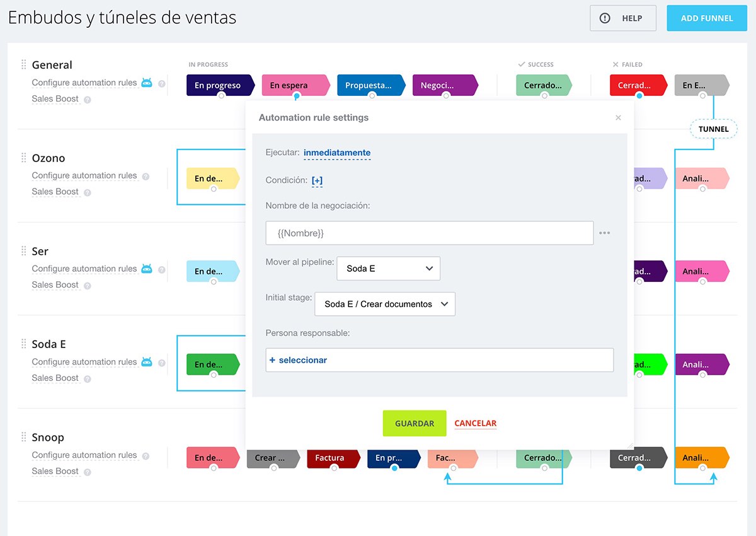Click the ADD FUNNEL button
This screenshot has width=756, height=536.
pyautogui.click(x=706, y=18)
